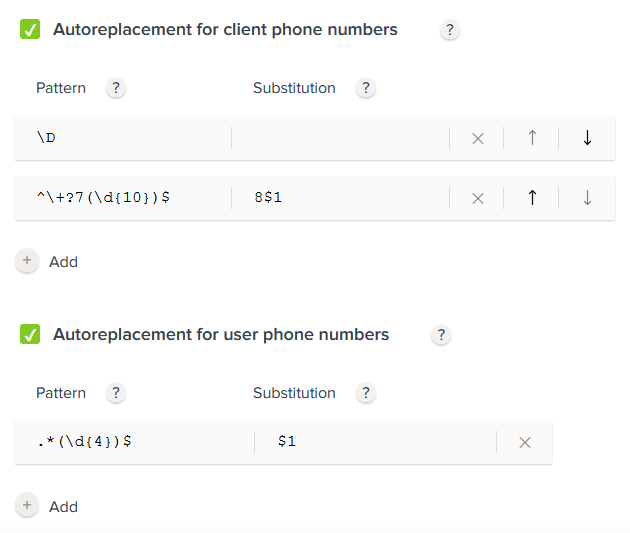Open help for user phone numbers autoreplacement
Screen dimensions: 630x533
(x=441, y=335)
